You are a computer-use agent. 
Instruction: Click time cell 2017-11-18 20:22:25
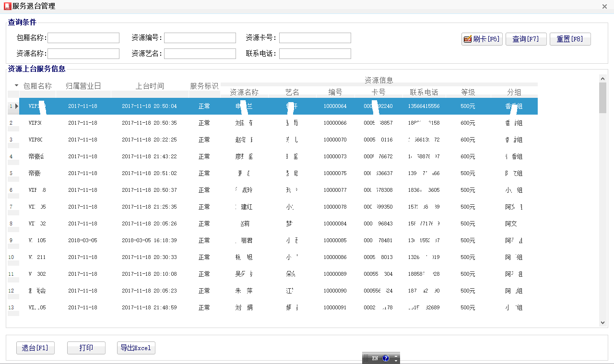coord(149,140)
